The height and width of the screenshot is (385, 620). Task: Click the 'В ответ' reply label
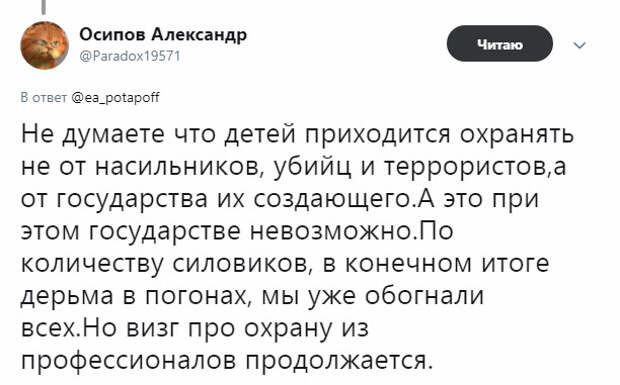44,97
